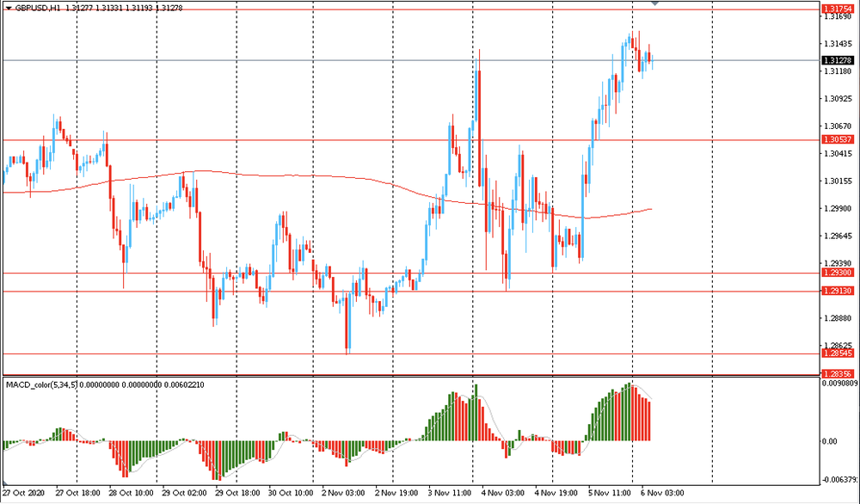Image resolution: width=860 pixels, height=504 pixels.
Task: Click the 3 Nov 11:00 time label
Action: point(450,493)
